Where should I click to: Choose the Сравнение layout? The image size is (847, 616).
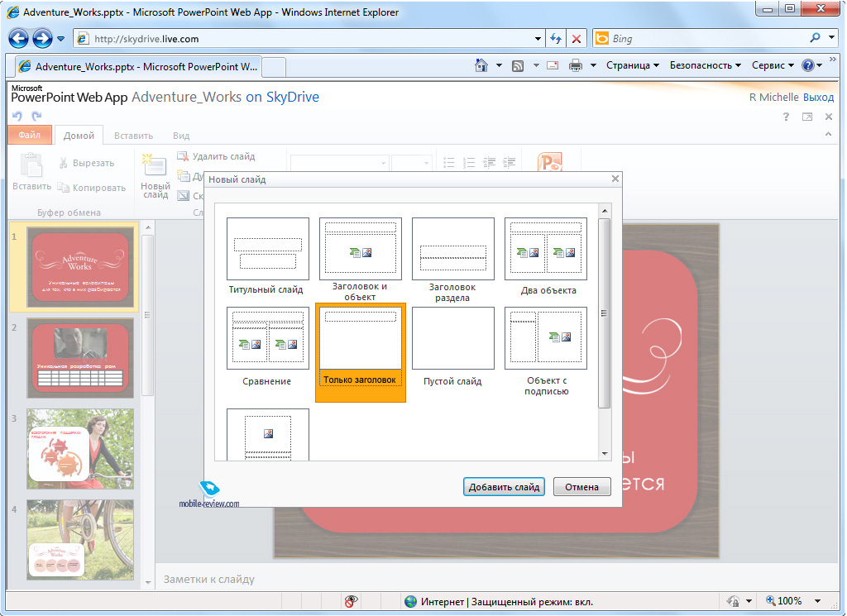pyautogui.click(x=267, y=346)
